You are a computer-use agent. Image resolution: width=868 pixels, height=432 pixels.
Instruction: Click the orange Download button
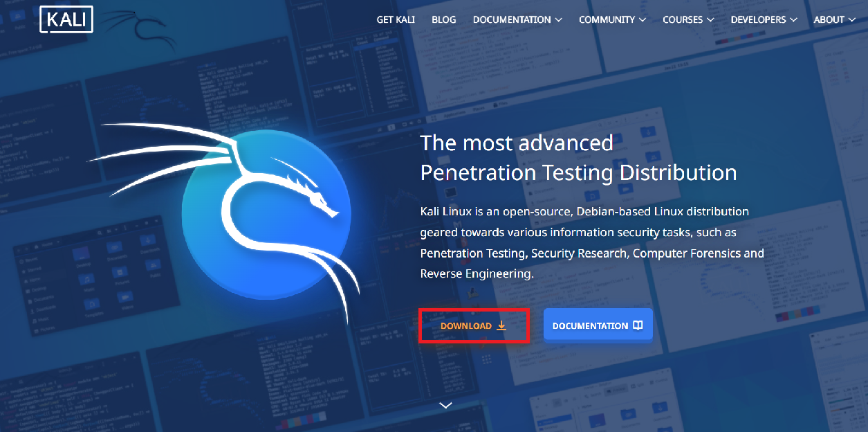474,325
